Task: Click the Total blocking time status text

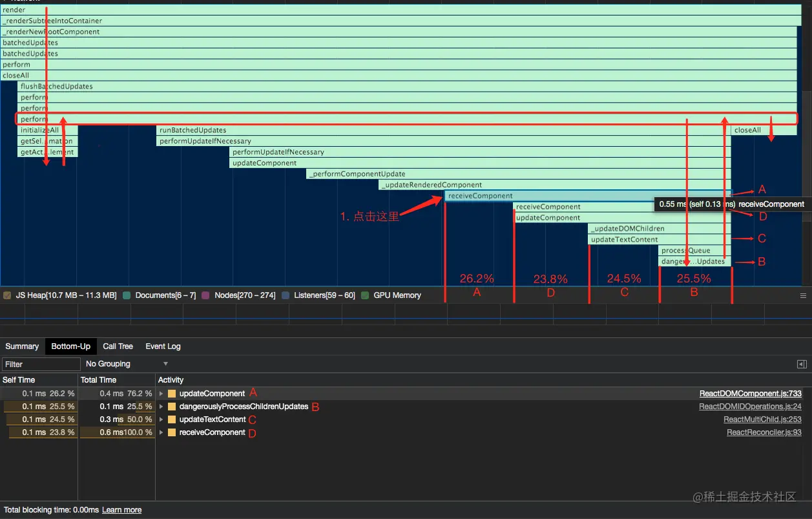Action: 51,510
